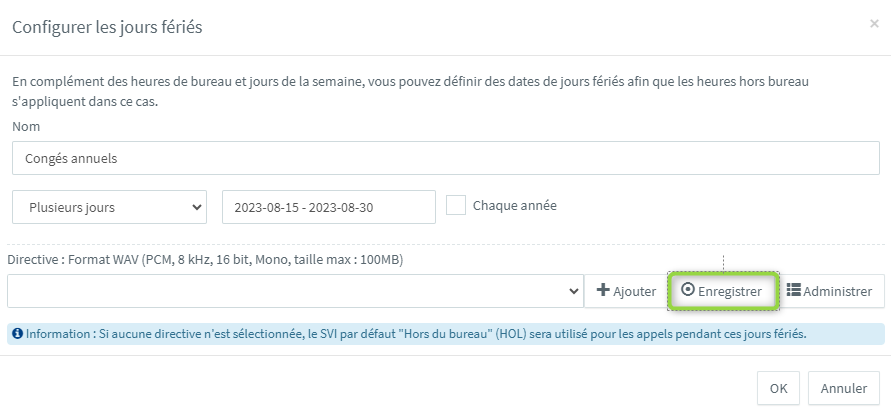This screenshot has height=412, width=891.
Task: Click the Directive format WAV hint text
Action: pos(205,259)
